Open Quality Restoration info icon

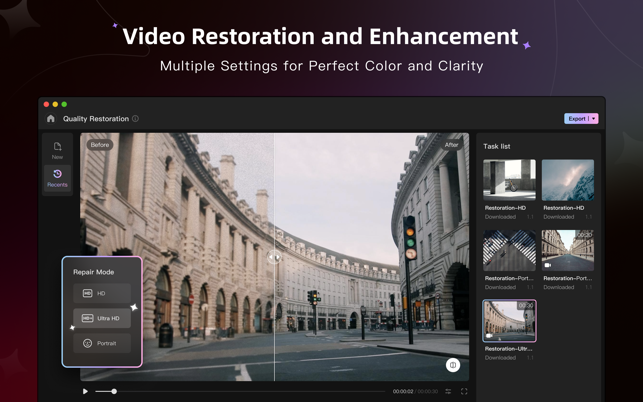point(135,119)
